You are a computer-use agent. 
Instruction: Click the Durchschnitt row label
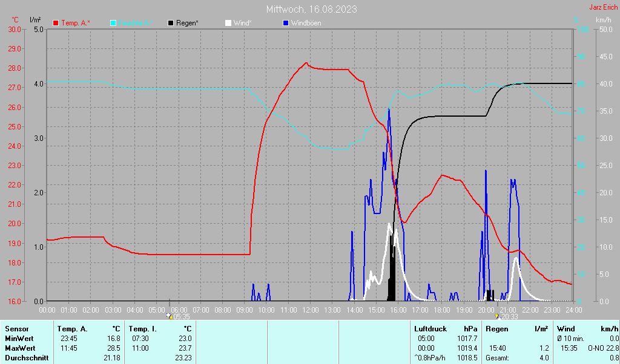[26, 358]
